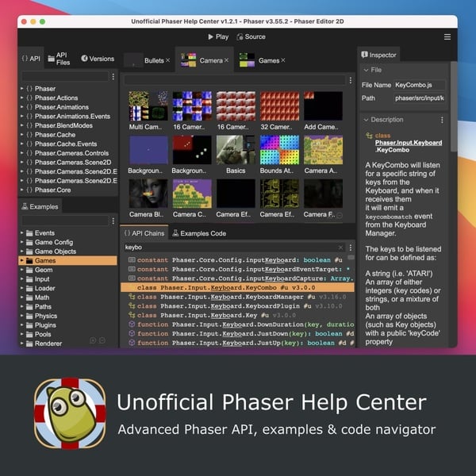
Task: Clear the keybo search field
Action: click(x=340, y=248)
